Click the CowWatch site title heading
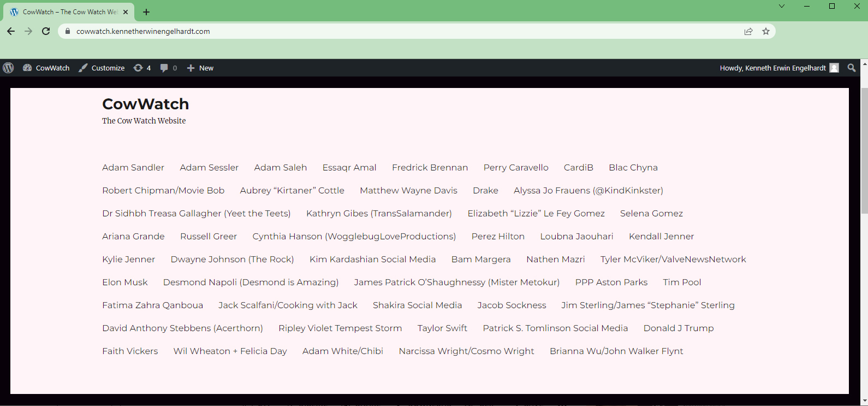 coord(145,104)
